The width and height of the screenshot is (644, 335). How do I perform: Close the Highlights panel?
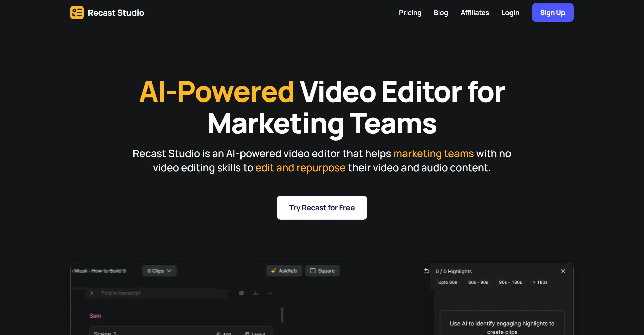pyautogui.click(x=563, y=271)
